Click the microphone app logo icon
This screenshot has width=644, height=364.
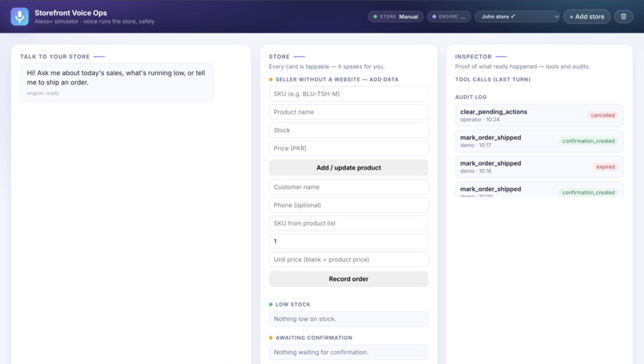[20, 17]
